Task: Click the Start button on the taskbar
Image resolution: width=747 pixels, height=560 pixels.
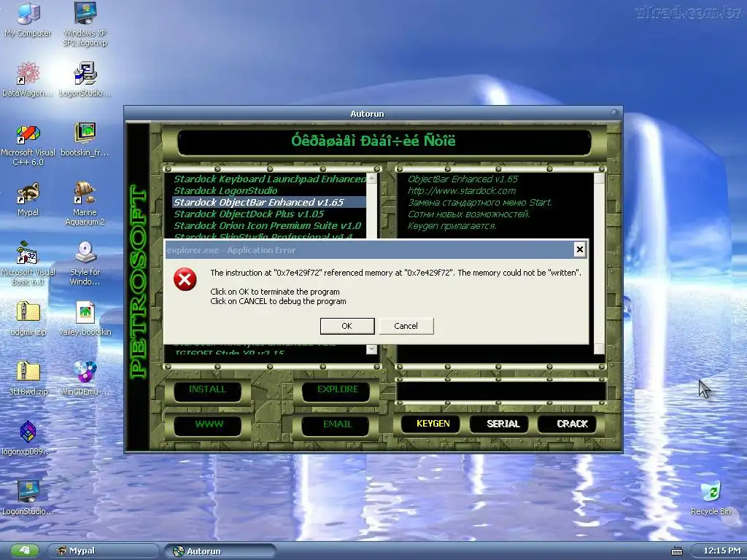Action: pos(25,551)
